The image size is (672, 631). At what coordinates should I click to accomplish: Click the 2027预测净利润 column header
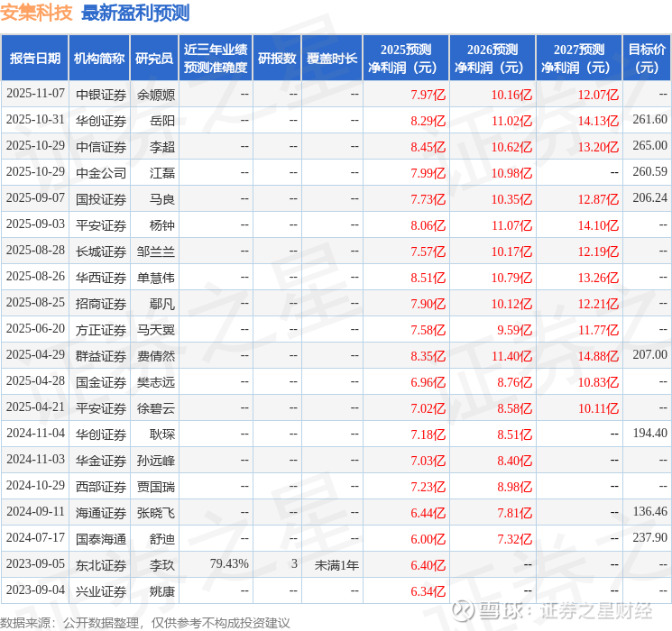pos(579,59)
